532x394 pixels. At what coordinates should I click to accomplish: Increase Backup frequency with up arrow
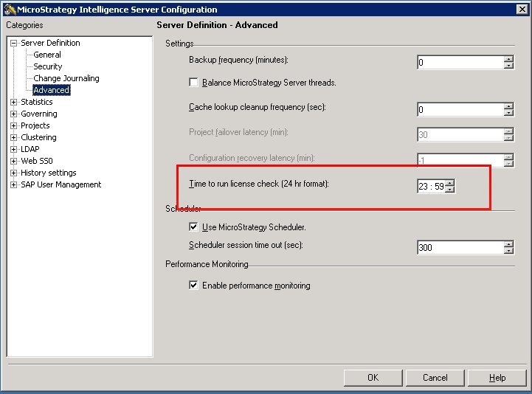tap(508, 59)
